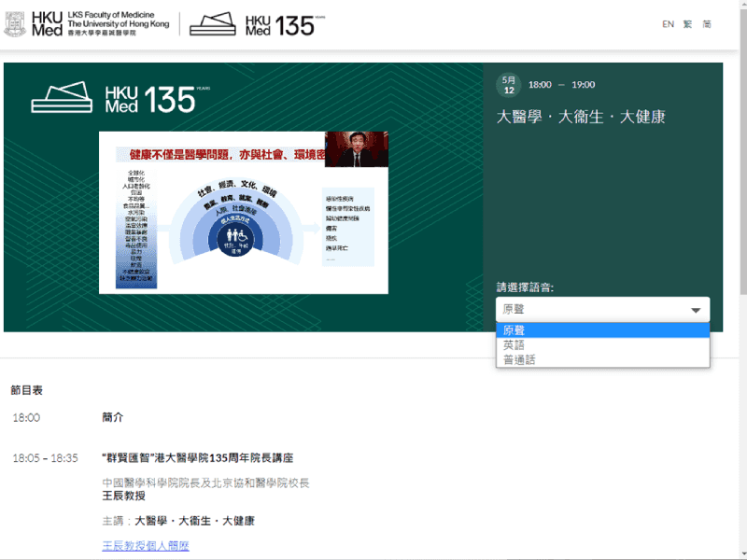This screenshot has width=747, height=560.
Task: Open 王辰教授個人簡歷 link
Action: click(x=146, y=546)
